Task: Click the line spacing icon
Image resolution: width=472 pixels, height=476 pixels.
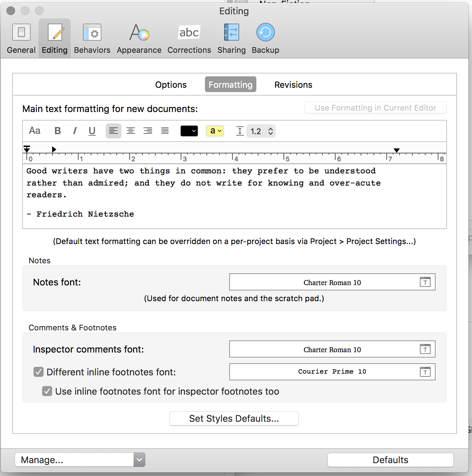Action: pyautogui.click(x=240, y=131)
